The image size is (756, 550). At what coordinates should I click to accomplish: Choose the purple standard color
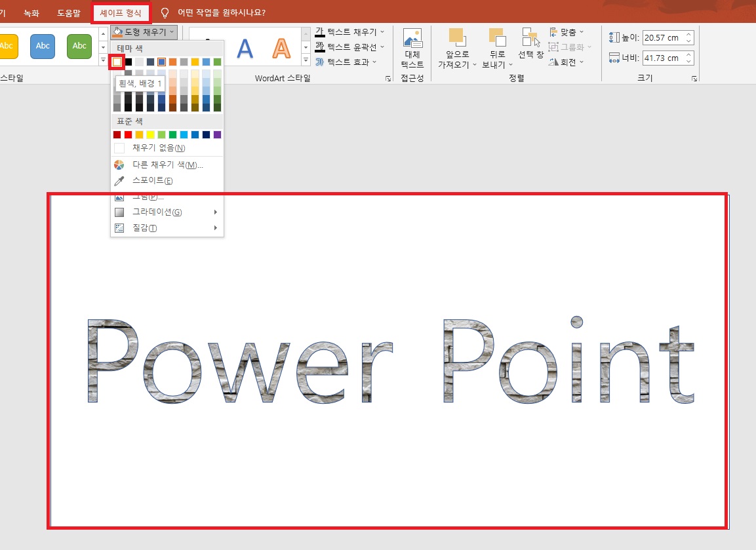click(x=218, y=134)
